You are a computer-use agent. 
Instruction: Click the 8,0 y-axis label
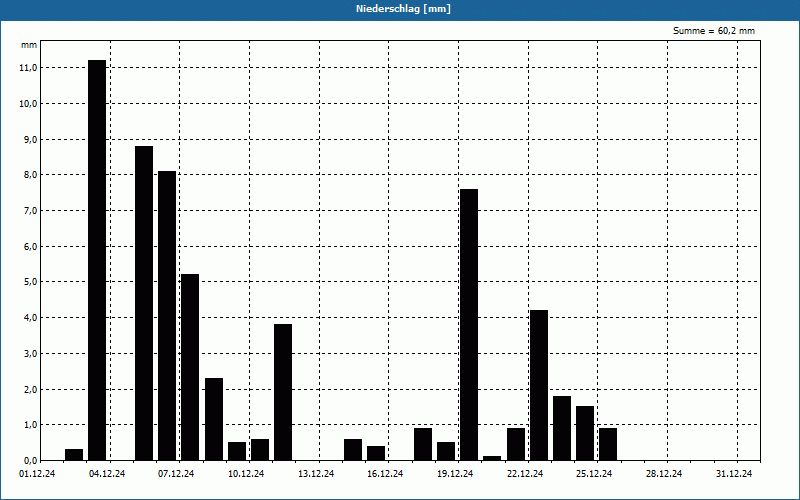click(x=30, y=175)
